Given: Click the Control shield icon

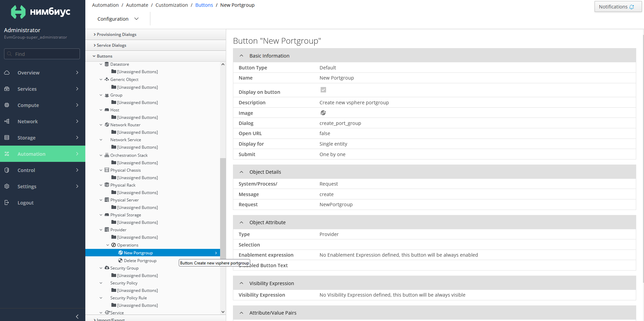Looking at the screenshot, I should click(7, 170).
